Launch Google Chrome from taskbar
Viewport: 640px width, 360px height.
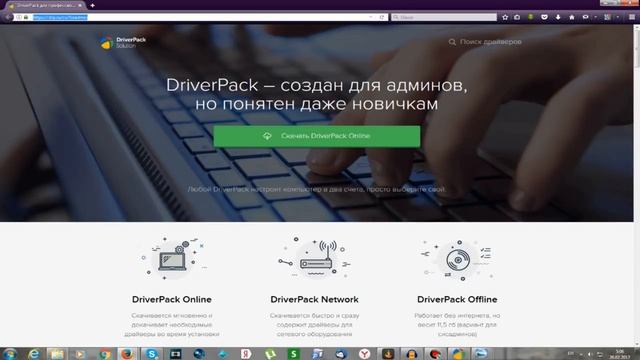click(x=104, y=354)
